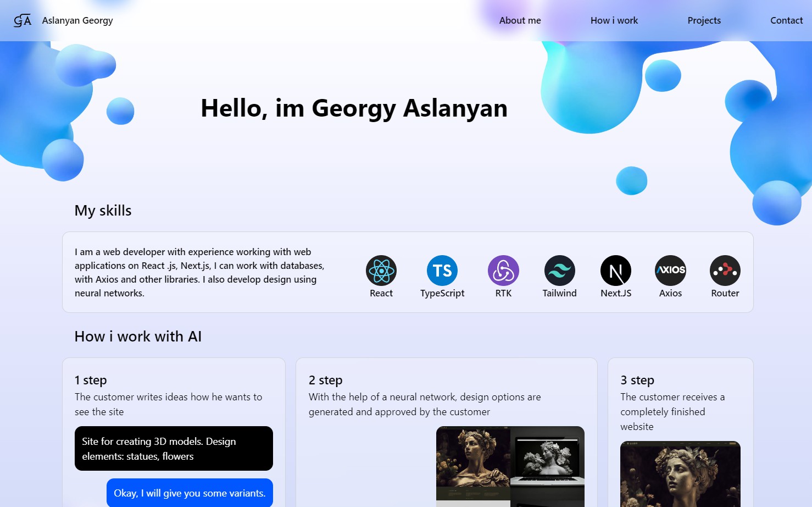Click the RTK Redux icon

503,271
